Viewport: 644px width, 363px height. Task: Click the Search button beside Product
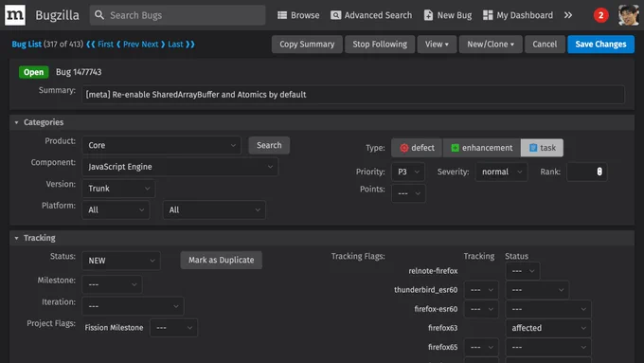(x=269, y=146)
